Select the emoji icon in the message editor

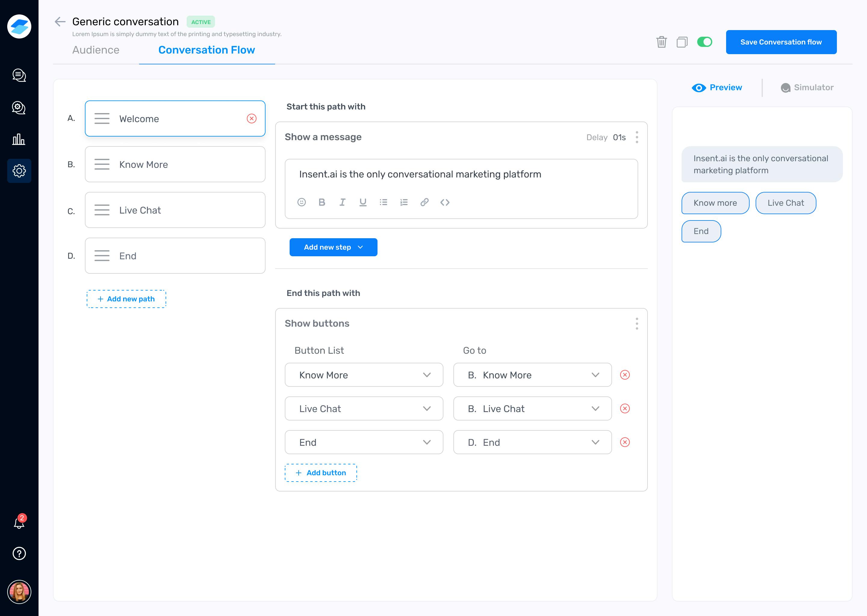pyautogui.click(x=302, y=202)
